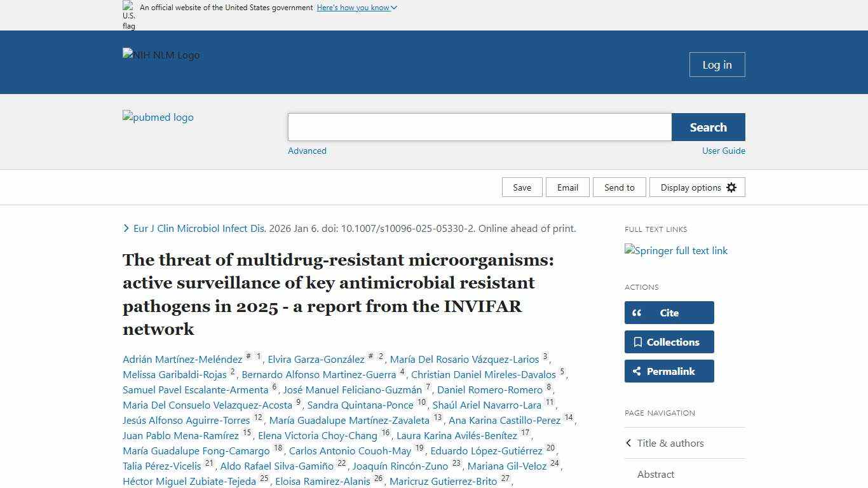Expand the Here's how you know banner
868x488 pixels.
(356, 7)
